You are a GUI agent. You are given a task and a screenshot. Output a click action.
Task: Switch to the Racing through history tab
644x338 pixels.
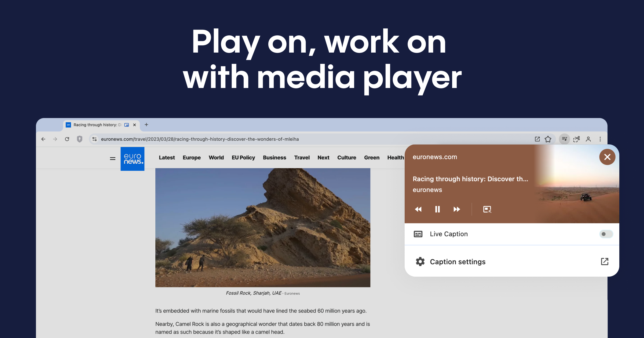click(97, 125)
